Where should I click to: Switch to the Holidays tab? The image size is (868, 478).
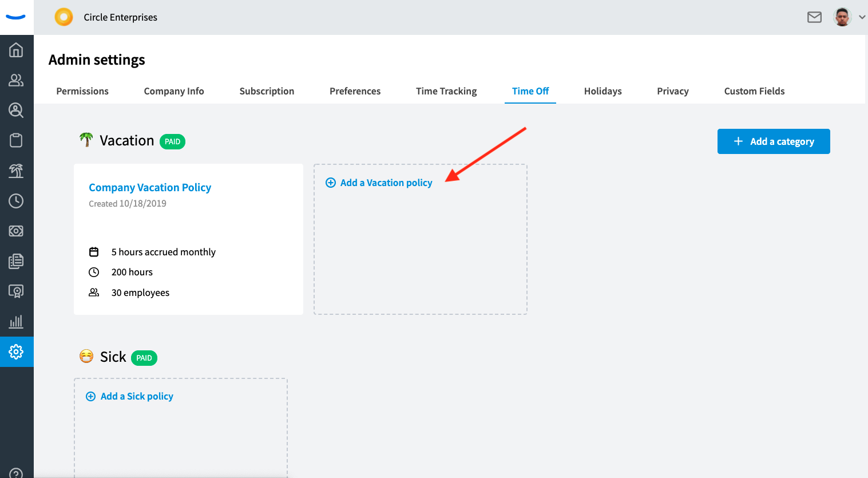point(603,91)
